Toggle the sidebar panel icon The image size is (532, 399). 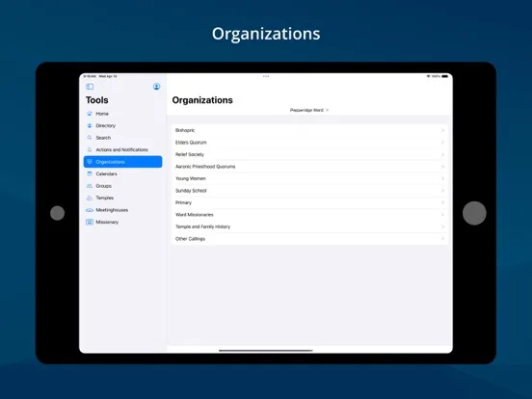(x=90, y=87)
